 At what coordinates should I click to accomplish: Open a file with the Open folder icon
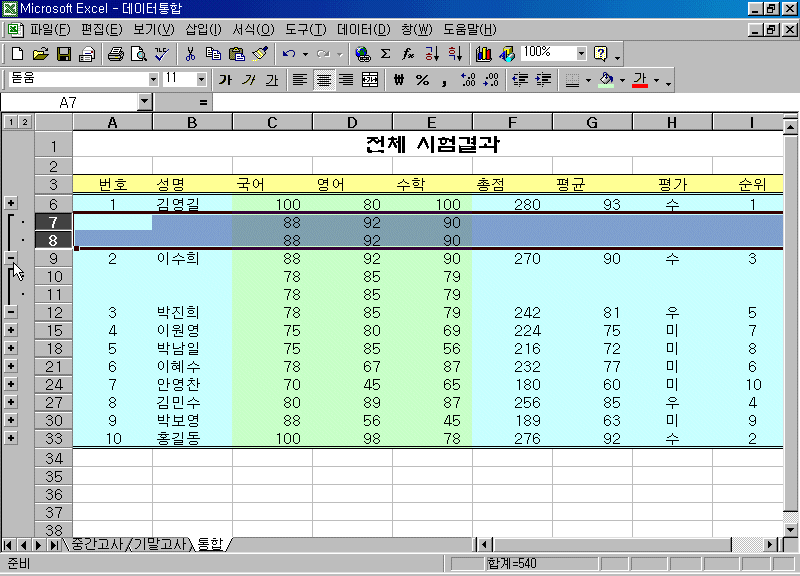[40, 54]
